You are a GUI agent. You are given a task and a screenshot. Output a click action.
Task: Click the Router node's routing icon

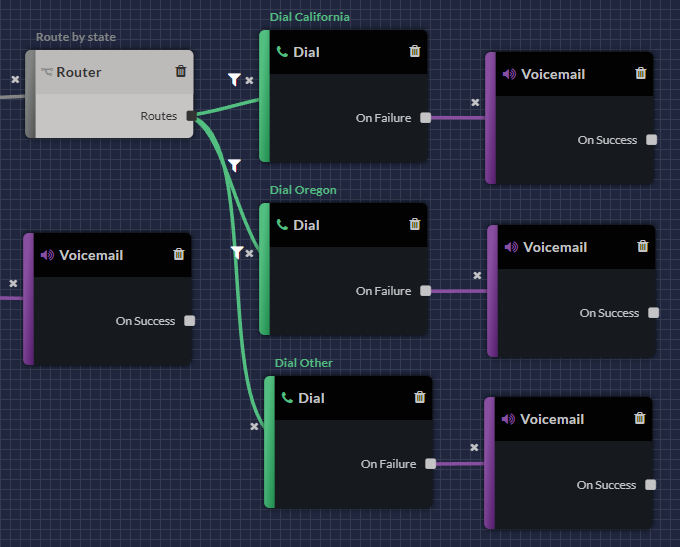pyautogui.click(x=47, y=72)
